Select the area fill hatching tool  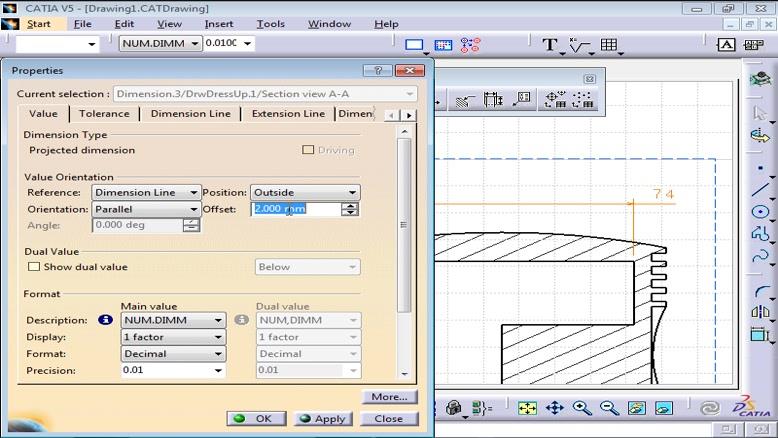click(463, 101)
